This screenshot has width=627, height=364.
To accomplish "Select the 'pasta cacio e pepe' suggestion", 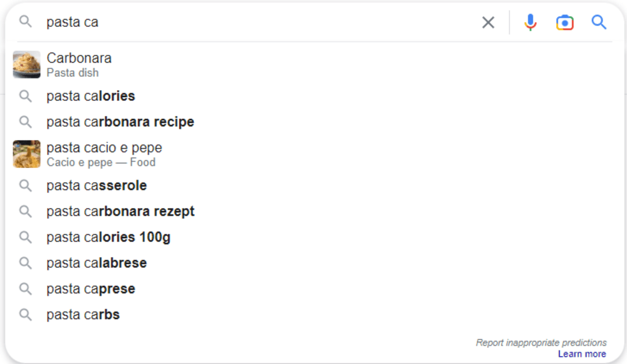I will pyautogui.click(x=104, y=148).
